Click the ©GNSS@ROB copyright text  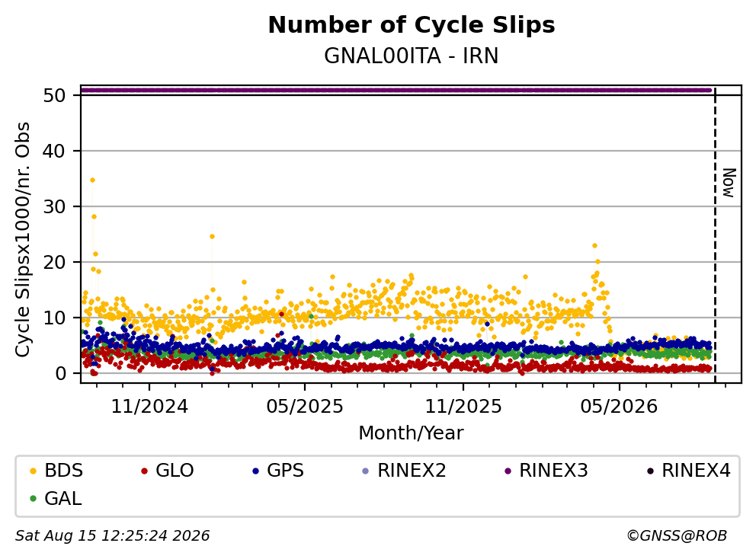[677, 535]
